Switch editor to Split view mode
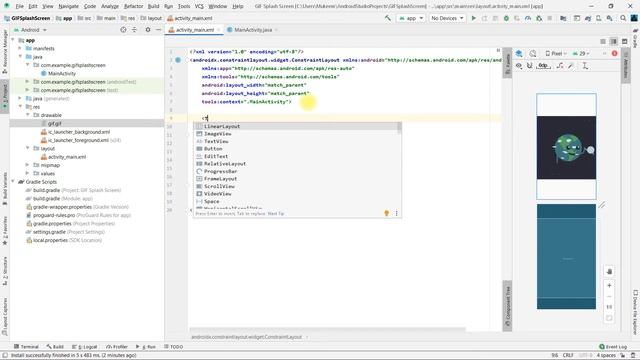640x360 pixels. [x=613, y=42]
